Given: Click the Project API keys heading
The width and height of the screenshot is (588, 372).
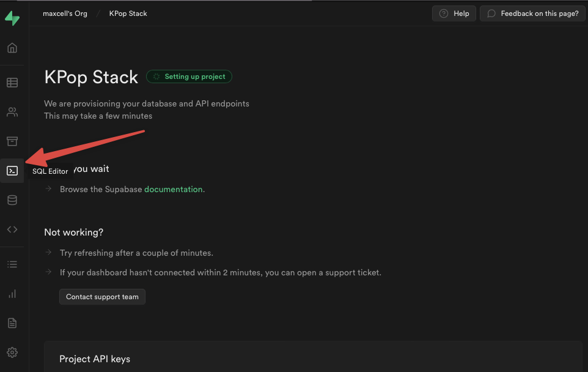Looking at the screenshot, I should click(x=95, y=359).
